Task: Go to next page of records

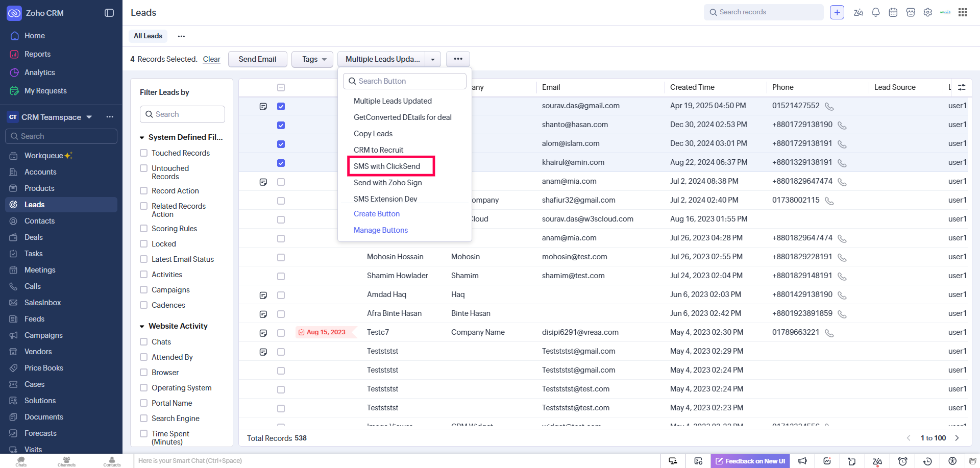Action: point(957,438)
